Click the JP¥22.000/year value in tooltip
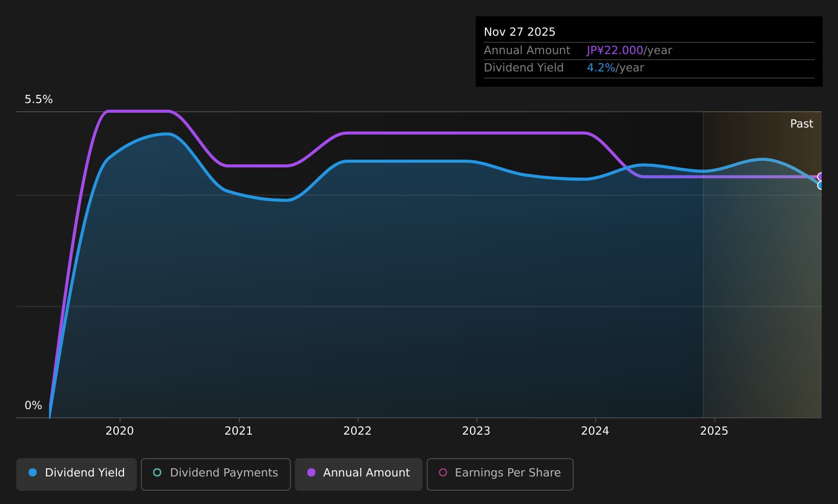The height and width of the screenshot is (504, 838). [x=629, y=51]
